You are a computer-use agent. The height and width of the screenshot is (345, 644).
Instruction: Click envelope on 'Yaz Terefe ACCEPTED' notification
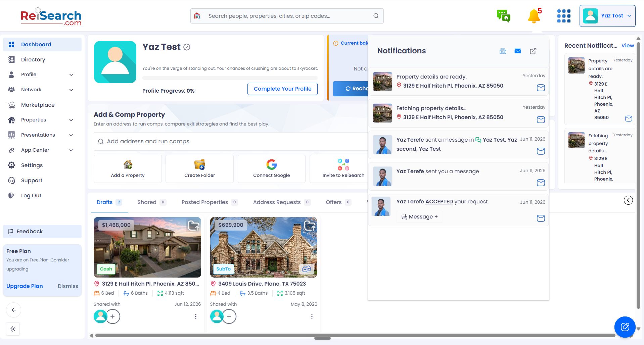[541, 218]
